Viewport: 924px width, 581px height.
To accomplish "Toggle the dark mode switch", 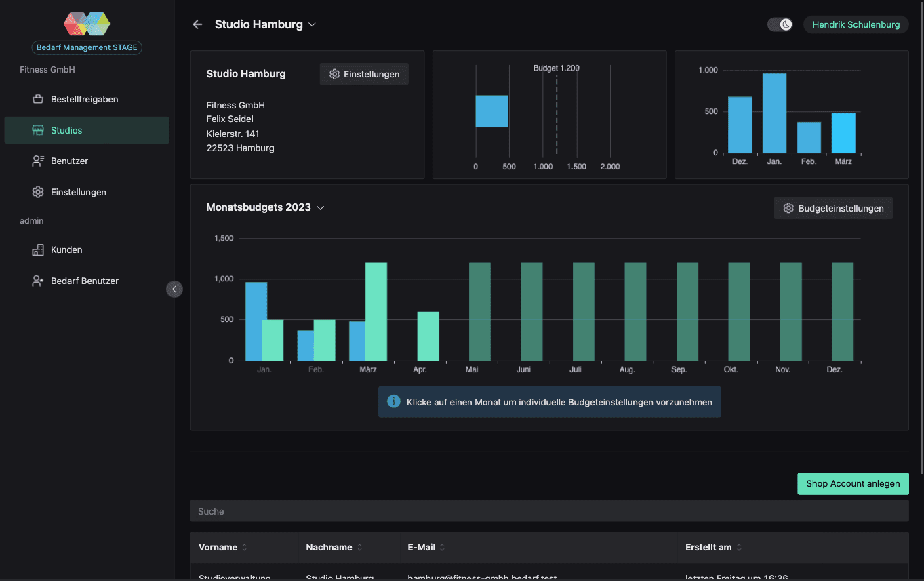I will pos(780,24).
